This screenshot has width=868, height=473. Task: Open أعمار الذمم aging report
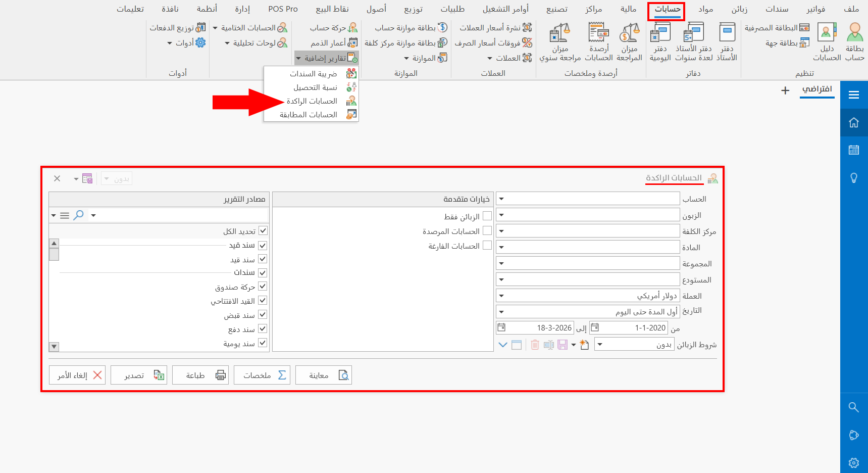click(x=334, y=43)
